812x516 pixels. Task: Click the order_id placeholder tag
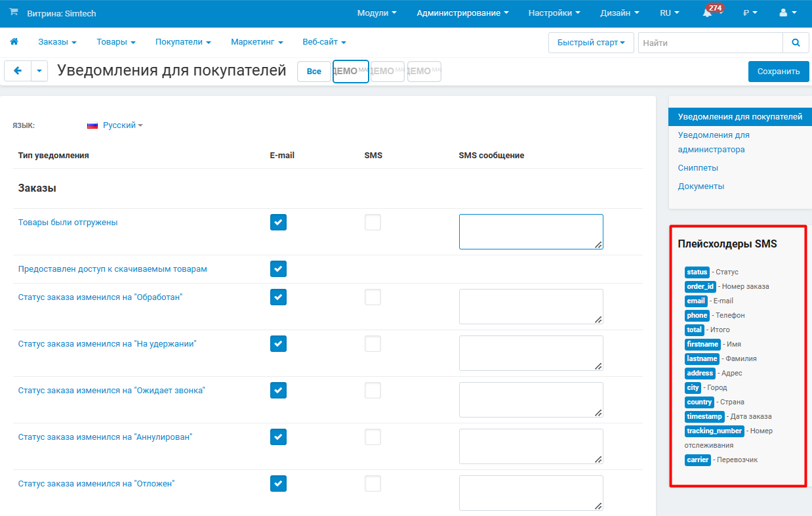point(700,287)
